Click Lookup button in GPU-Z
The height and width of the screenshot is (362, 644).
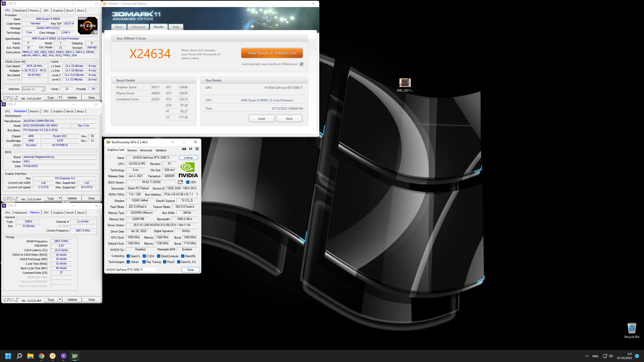pos(188,158)
